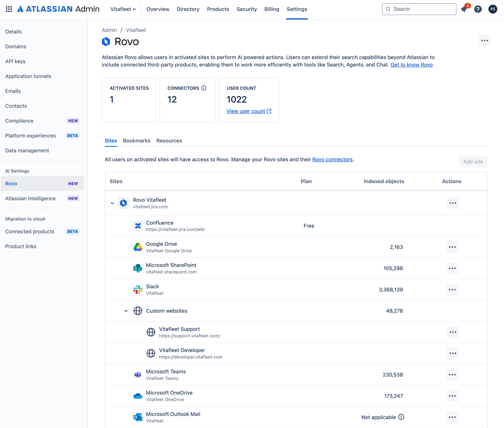The height and width of the screenshot is (428, 504).
Task: Click the Slack connector icon
Action: pyautogui.click(x=138, y=289)
